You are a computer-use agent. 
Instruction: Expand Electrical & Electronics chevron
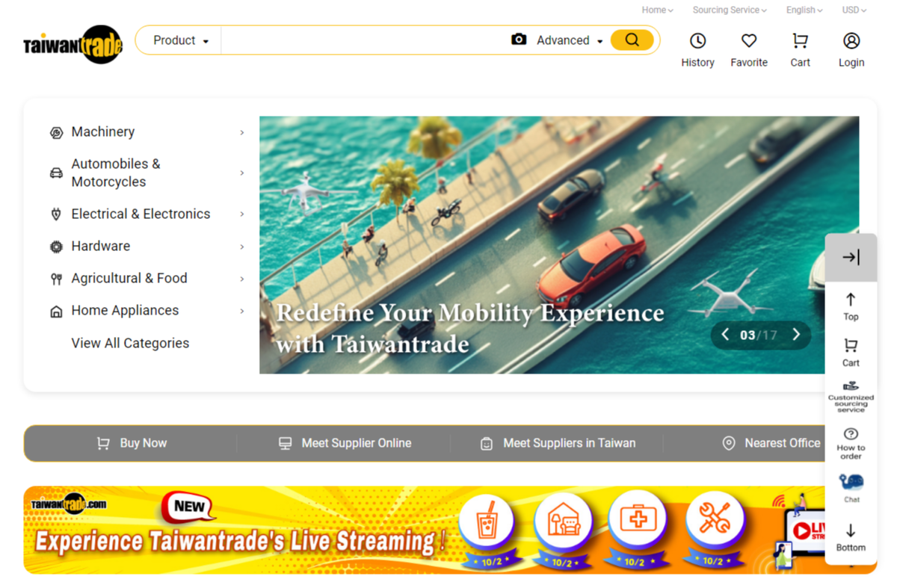tap(241, 214)
